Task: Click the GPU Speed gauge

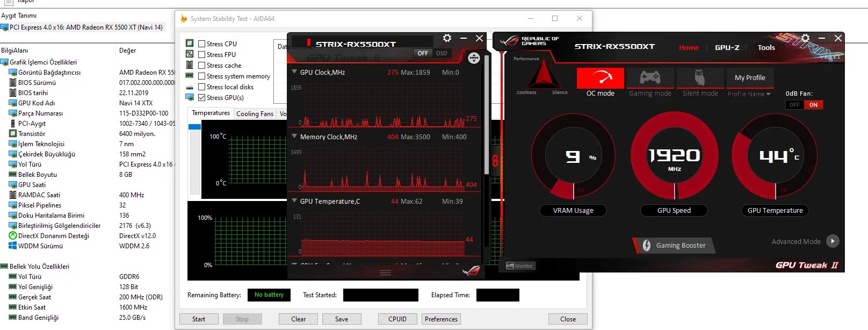Action: coord(674,156)
